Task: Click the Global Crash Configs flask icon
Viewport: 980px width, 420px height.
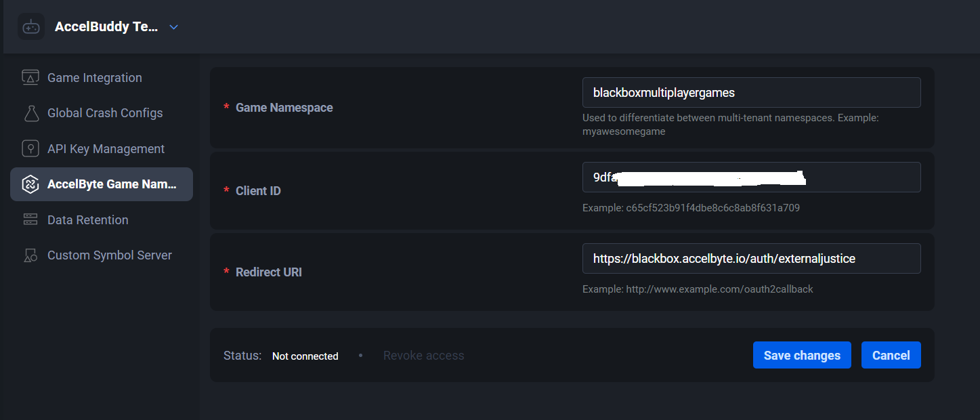Action: (30, 113)
